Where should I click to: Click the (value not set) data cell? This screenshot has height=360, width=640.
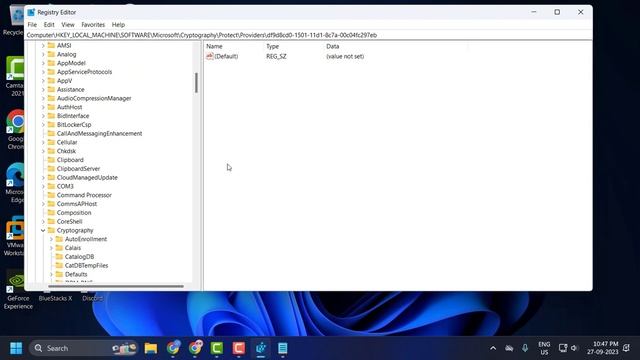[x=345, y=56]
